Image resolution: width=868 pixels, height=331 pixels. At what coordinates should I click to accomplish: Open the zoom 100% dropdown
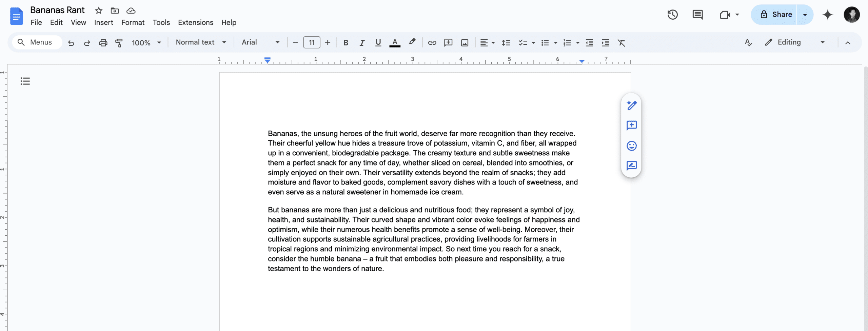[146, 43]
